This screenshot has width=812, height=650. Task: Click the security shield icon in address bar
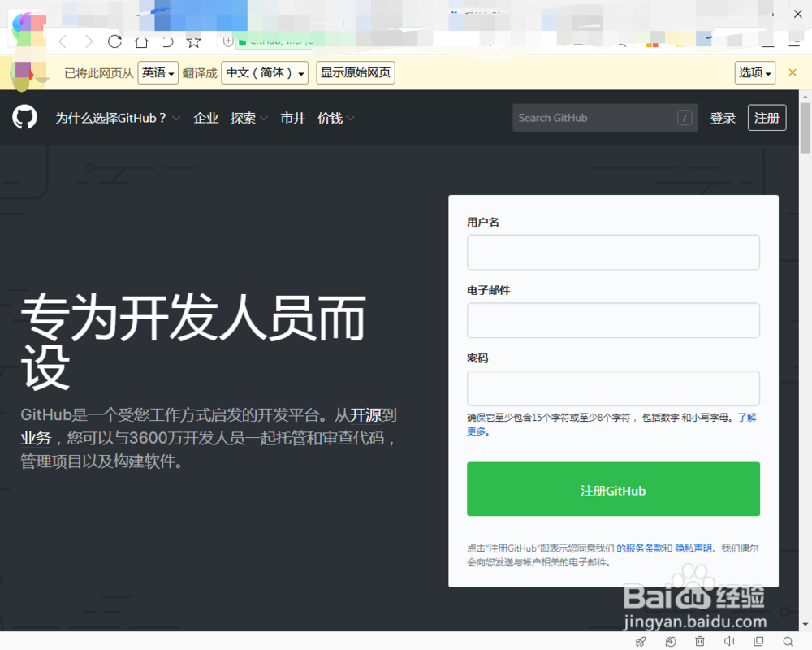[228, 41]
